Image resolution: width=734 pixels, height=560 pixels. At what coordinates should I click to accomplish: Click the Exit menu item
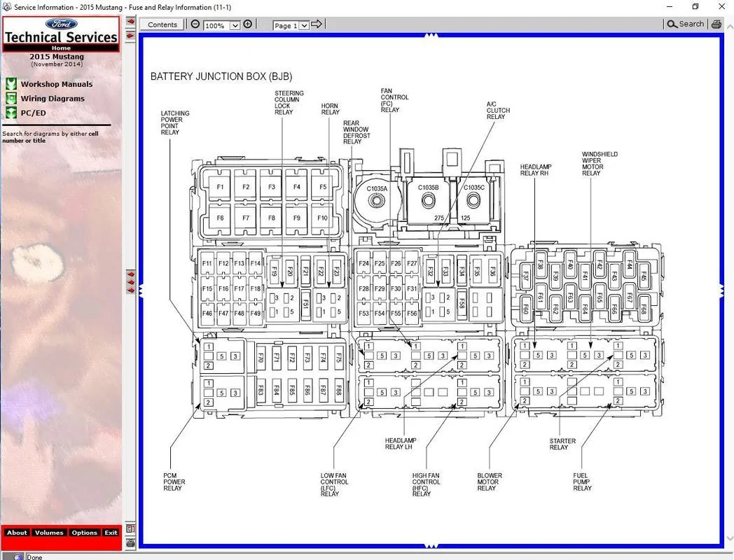111,533
